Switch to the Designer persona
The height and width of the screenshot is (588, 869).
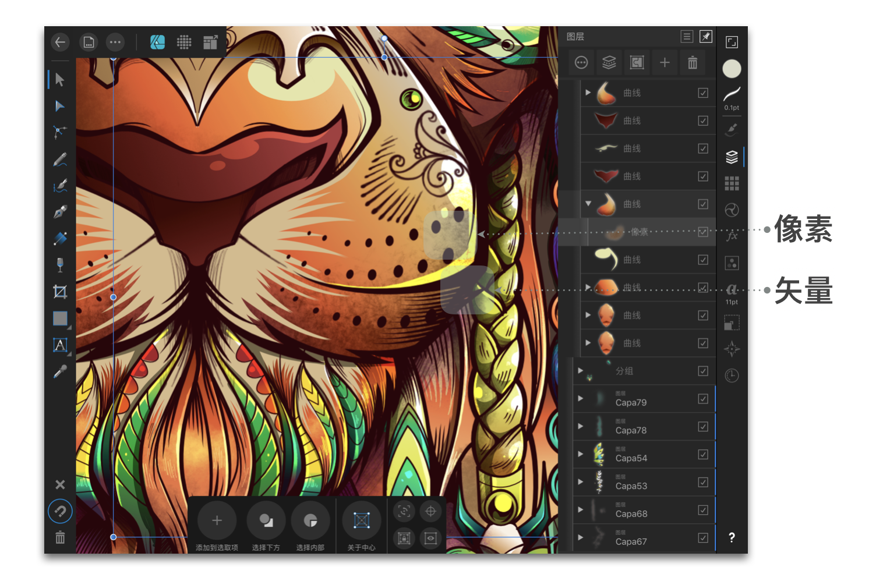(x=157, y=42)
